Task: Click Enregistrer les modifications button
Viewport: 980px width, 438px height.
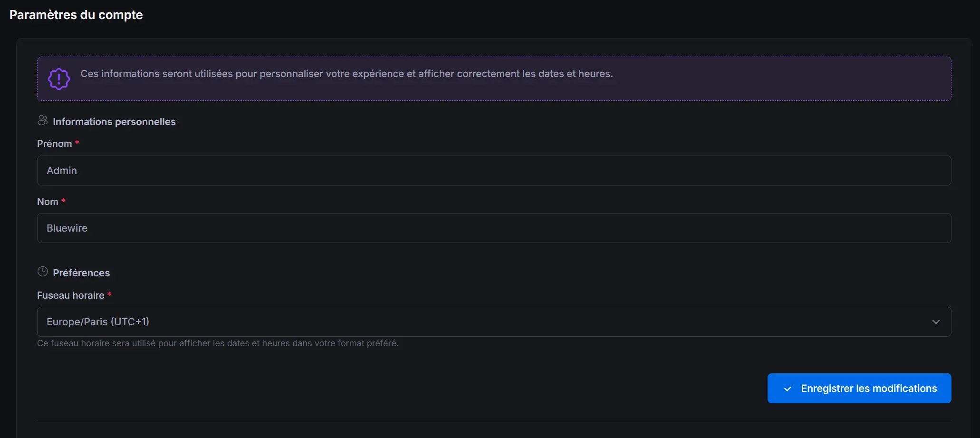Action: click(859, 389)
